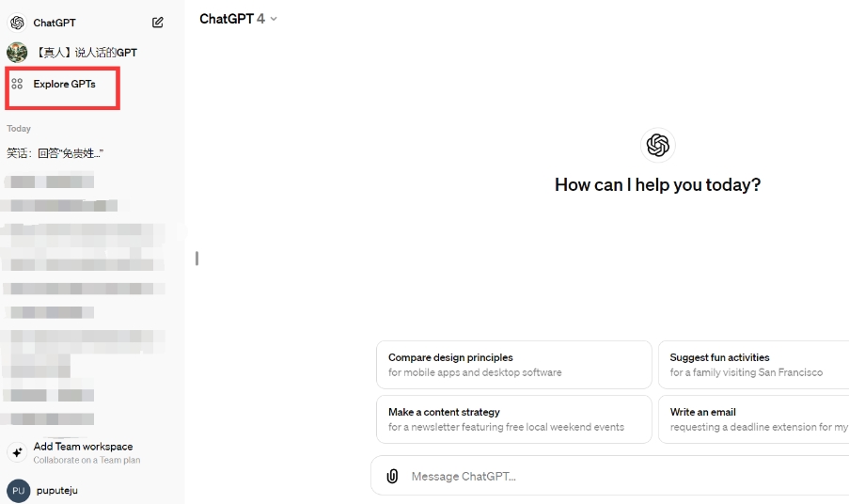Click the ChatGPT logo in the sidebar
Image resolution: width=849 pixels, height=504 pixels.
click(x=17, y=23)
